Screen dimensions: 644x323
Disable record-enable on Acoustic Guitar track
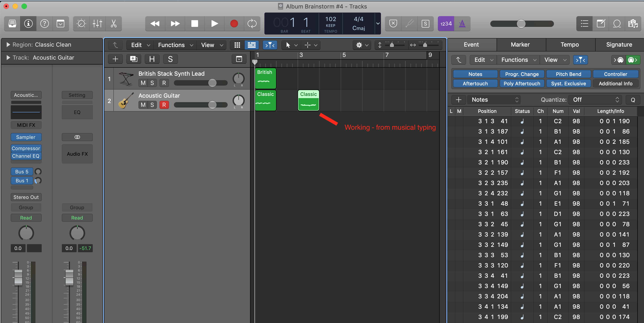point(164,105)
